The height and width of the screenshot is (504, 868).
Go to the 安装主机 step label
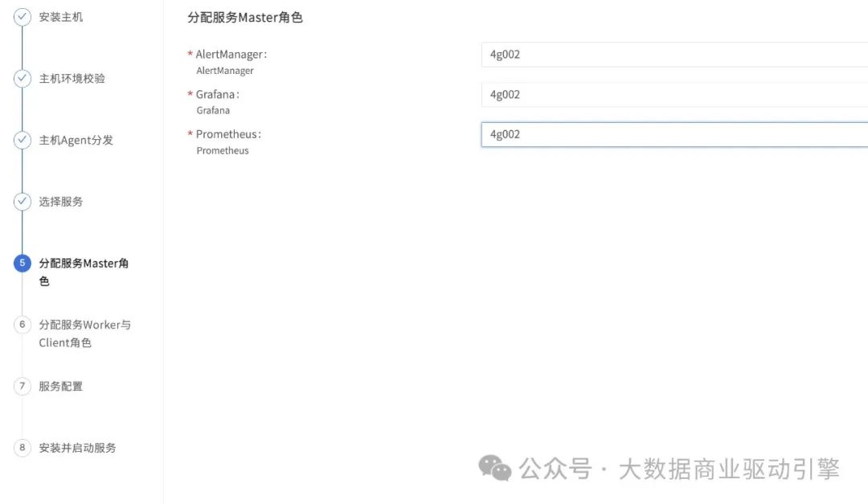[x=61, y=17]
